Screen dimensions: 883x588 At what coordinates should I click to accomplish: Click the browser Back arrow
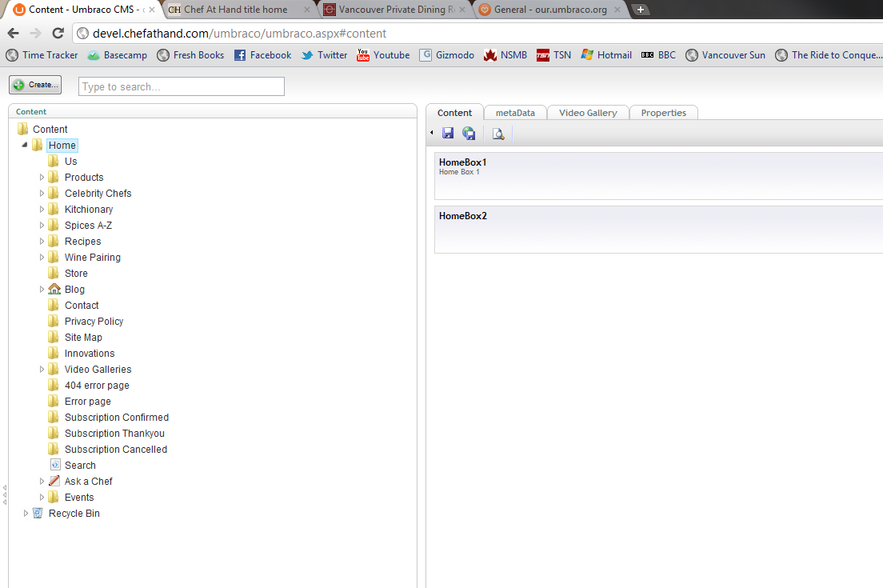[x=14, y=34]
